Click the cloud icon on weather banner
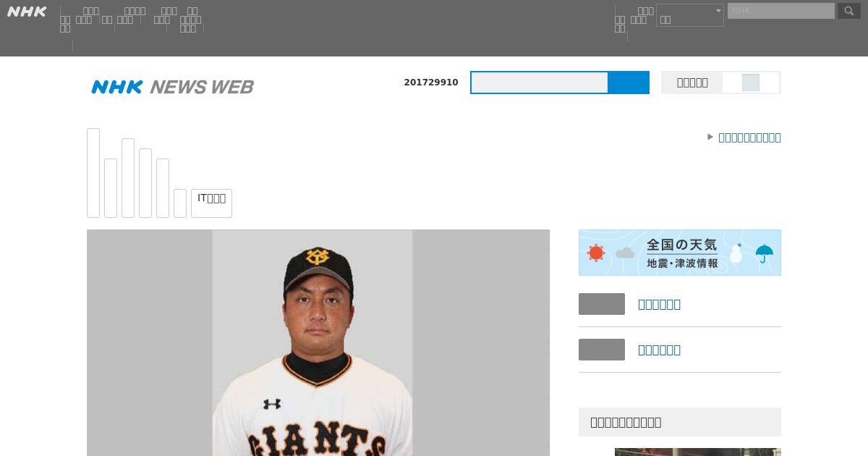This screenshot has height=456, width=868. (625, 253)
